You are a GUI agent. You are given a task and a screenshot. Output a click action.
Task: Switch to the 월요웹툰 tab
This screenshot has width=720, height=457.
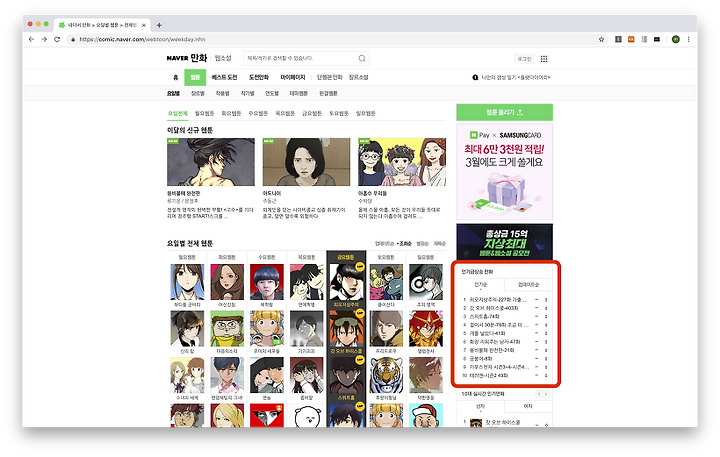click(x=204, y=113)
